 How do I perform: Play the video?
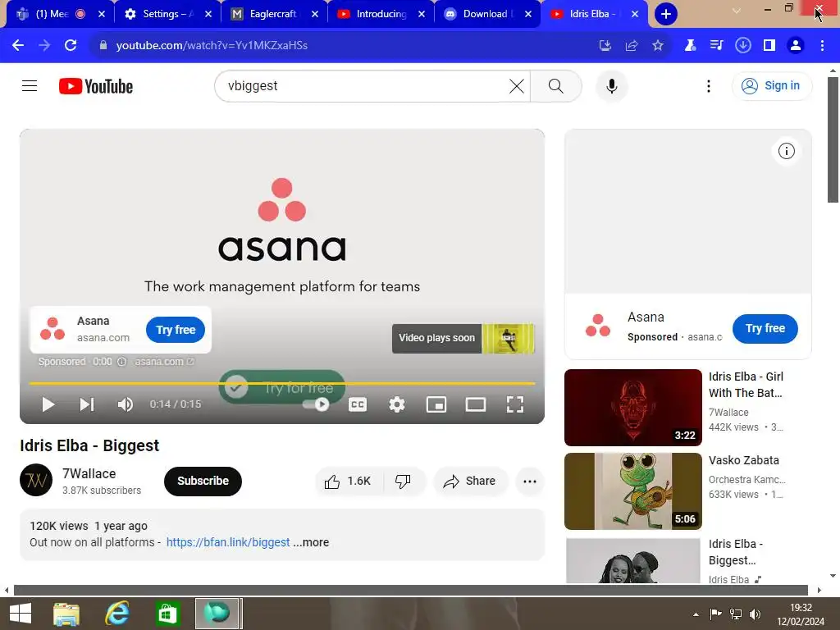(x=48, y=404)
